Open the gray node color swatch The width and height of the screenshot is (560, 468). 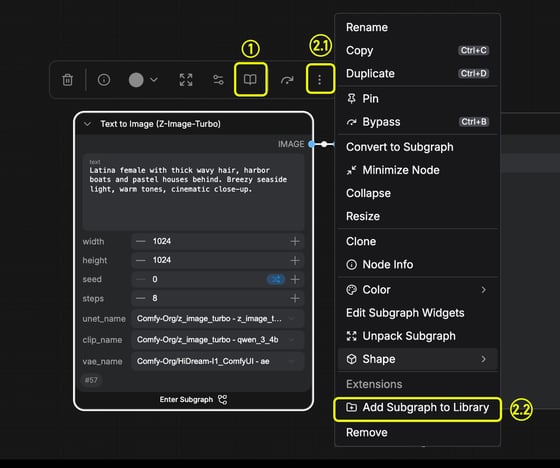pos(136,80)
